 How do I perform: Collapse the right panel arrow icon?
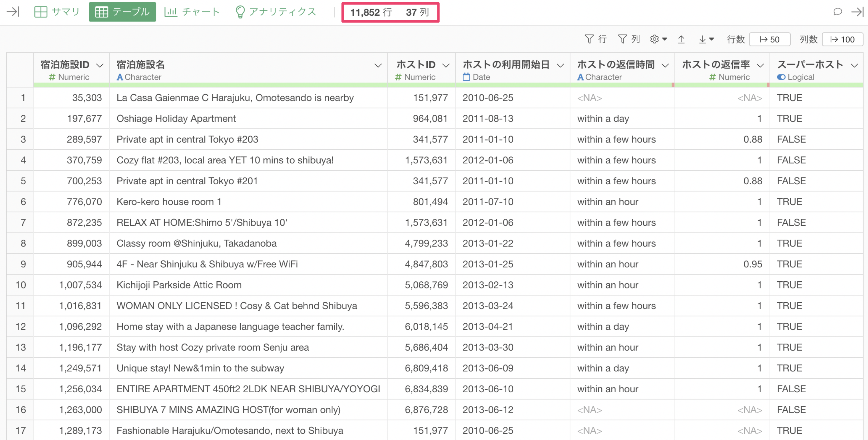[x=857, y=12]
